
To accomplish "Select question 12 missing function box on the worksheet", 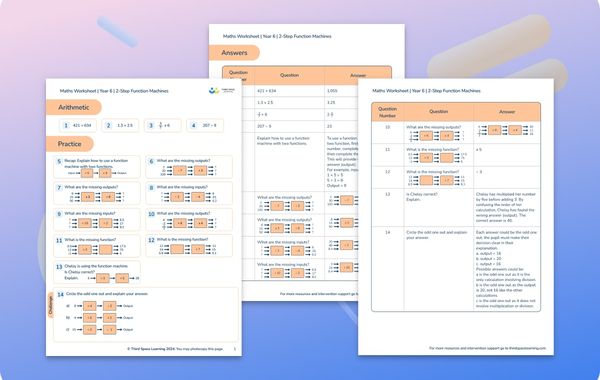I will pyautogui.click(x=189, y=246).
